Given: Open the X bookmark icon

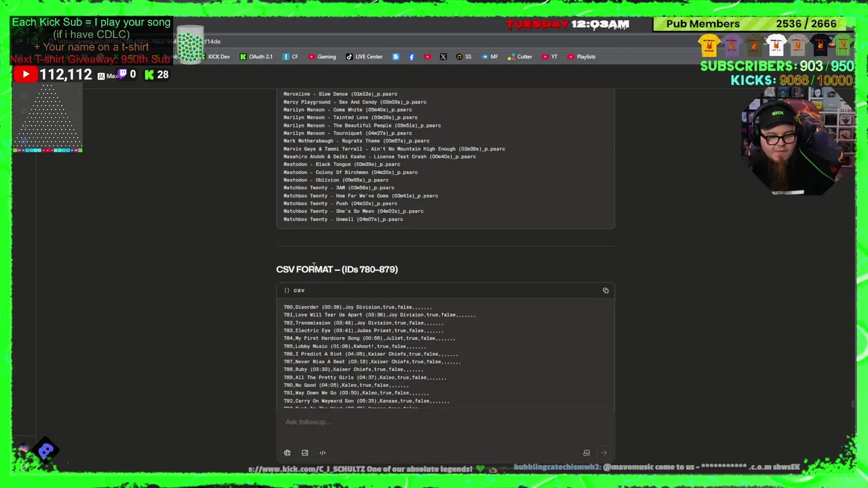Looking at the screenshot, I should coord(443,57).
